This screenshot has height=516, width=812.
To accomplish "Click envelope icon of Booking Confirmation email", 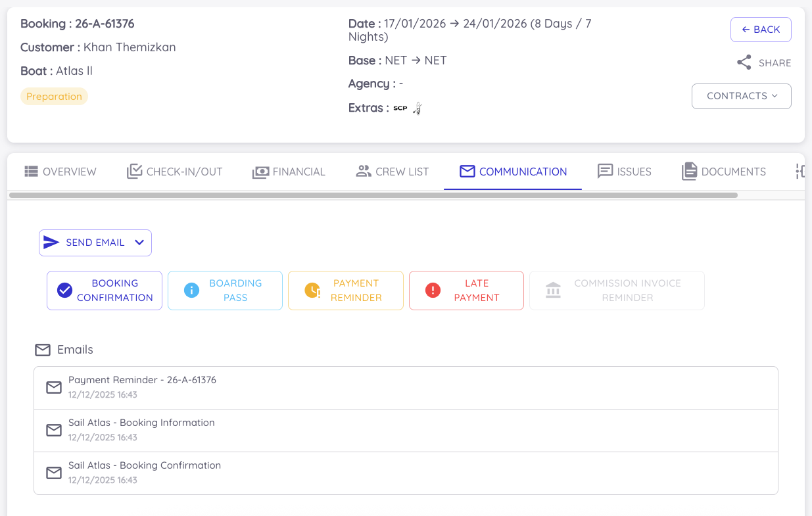I will click(x=54, y=473).
